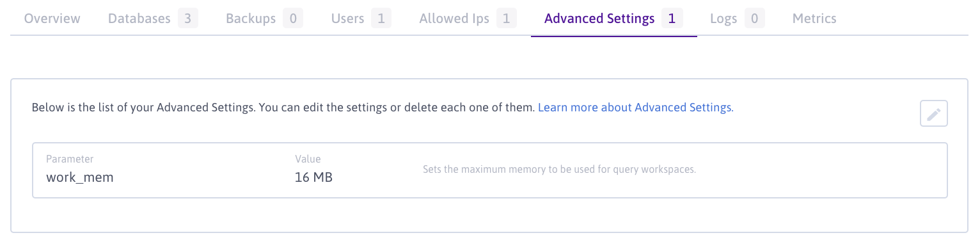The image size is (980, 242).
Task: Show the Metrics tab
Action: click(x=814, y=19)
